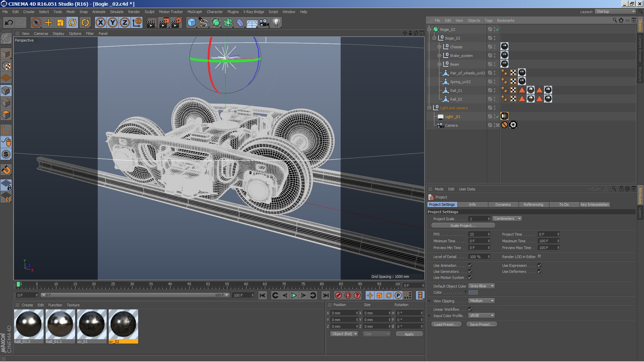Go to start of animation
This screenshot has width=644, height=362.
pyautogui.click(x=263, y=295)
